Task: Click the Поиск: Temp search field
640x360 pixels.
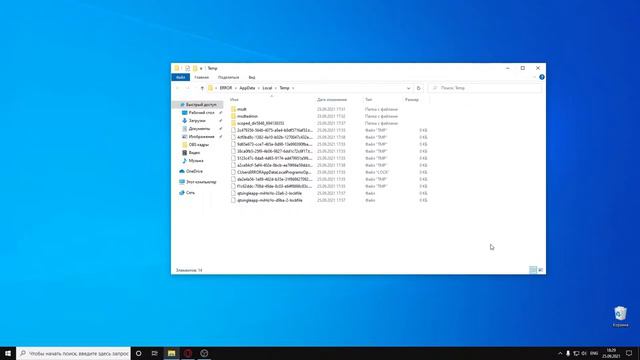Action: coord(485,88)
